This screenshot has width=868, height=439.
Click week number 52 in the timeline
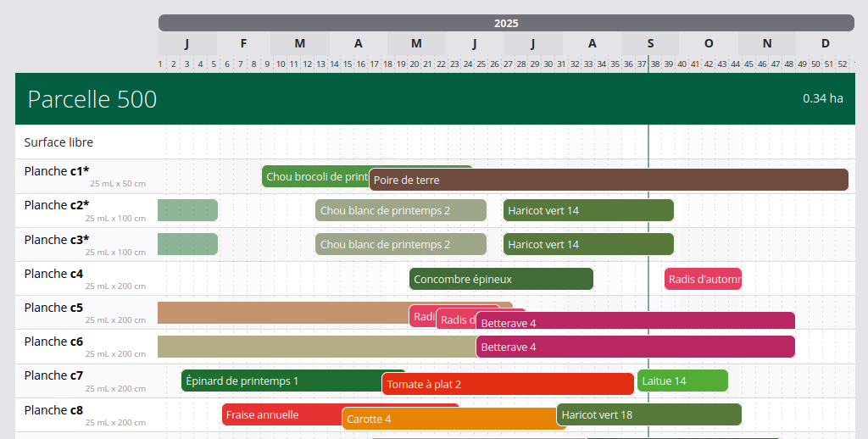pyautogui.click(x=842, y=64)
